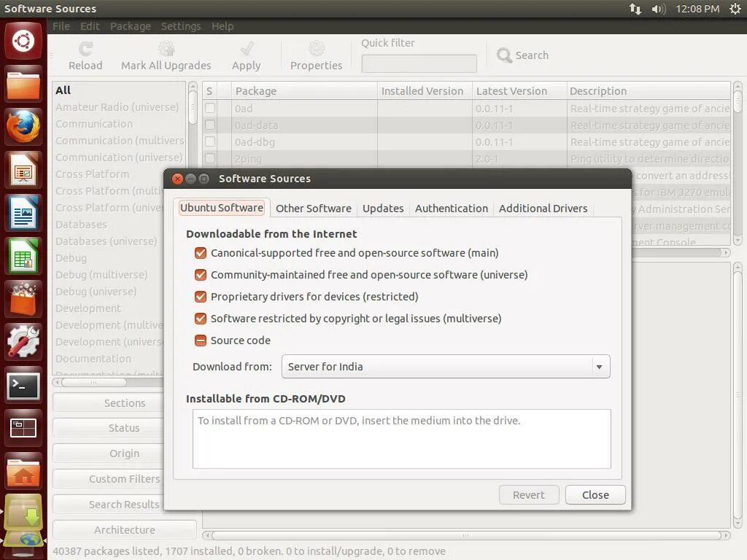Open the "Download from" server dropdown

[x=445, y=367]
